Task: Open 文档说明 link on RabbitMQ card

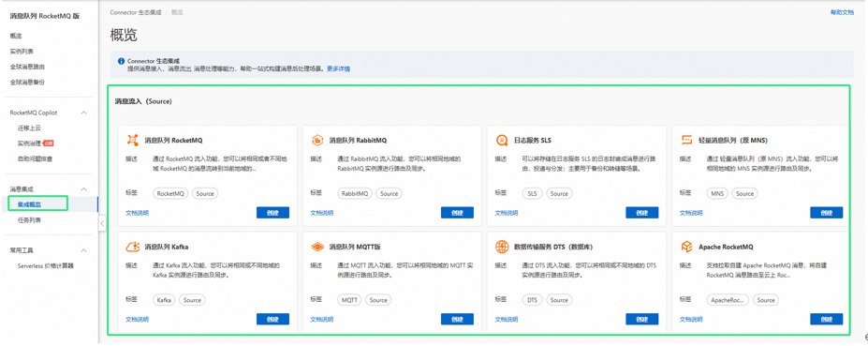Action: coord(321,213)
